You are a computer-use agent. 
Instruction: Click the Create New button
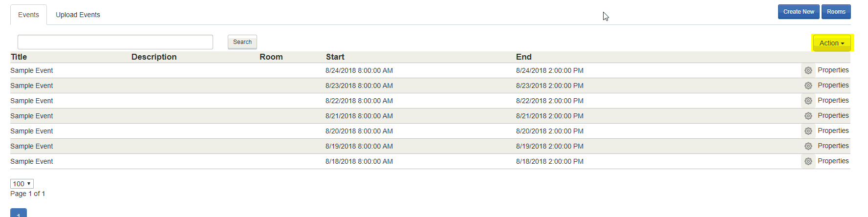point(799,12)
